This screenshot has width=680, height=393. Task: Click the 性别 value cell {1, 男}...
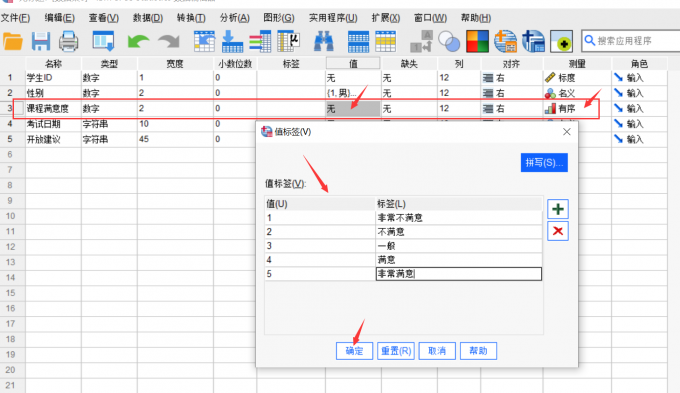point(353,93)
